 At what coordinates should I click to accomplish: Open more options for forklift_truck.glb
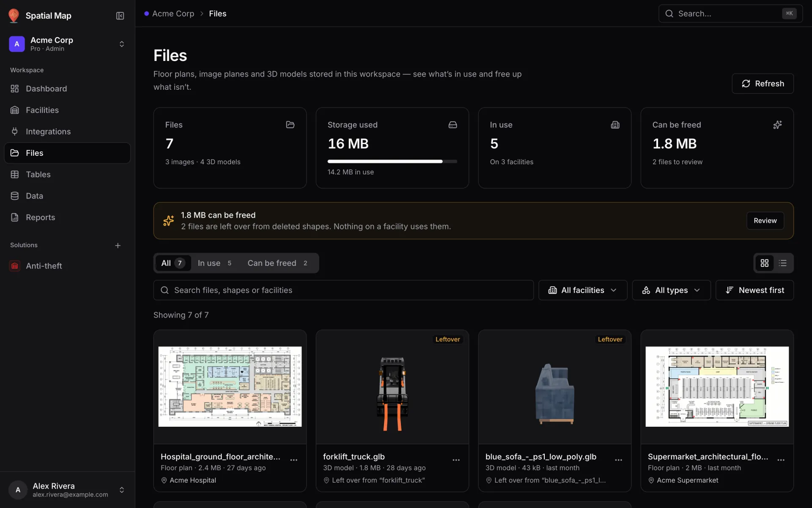[x=456, y=460]
